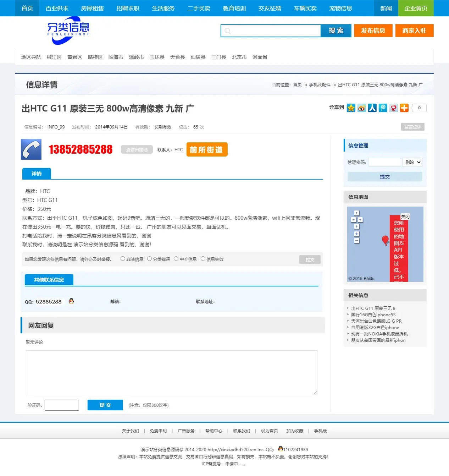Open footer link 关于我们
449x476 pixels.
point(131,431)
